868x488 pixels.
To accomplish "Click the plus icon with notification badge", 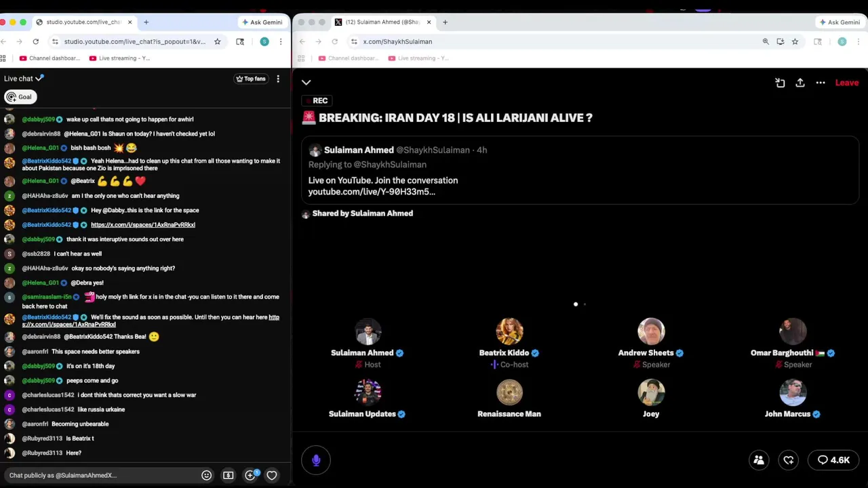I will [250, 475].
